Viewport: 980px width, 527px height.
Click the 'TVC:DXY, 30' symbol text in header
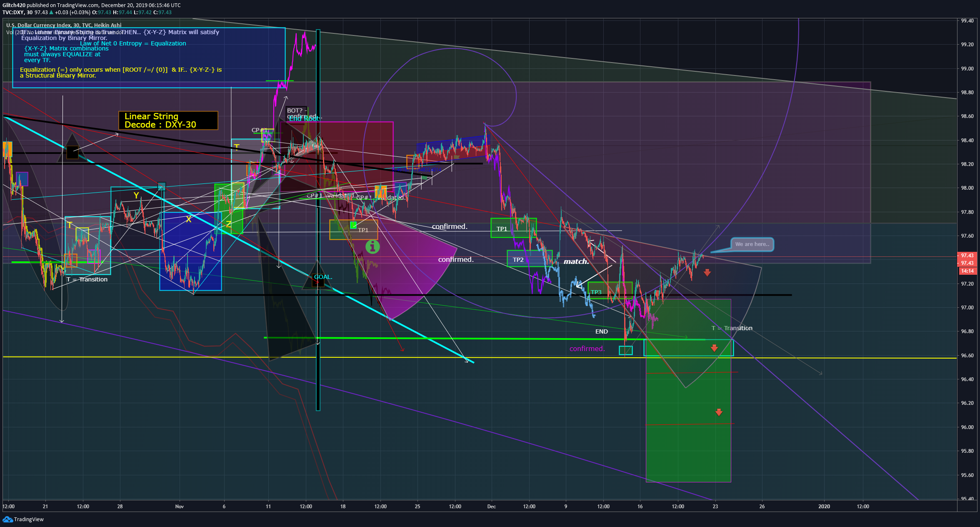click(x=17, y=12)
